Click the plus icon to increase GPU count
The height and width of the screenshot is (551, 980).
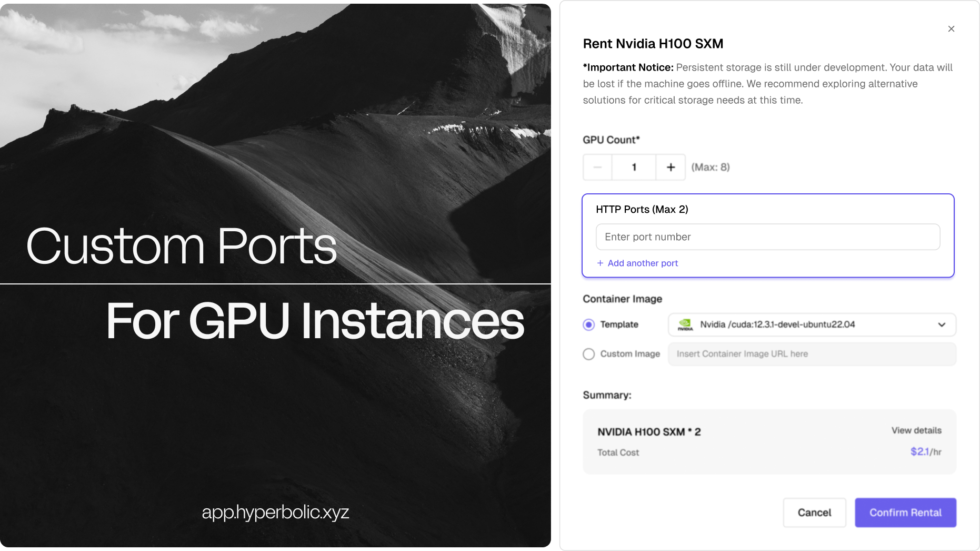pyautogui.click(x=671, y=167)
